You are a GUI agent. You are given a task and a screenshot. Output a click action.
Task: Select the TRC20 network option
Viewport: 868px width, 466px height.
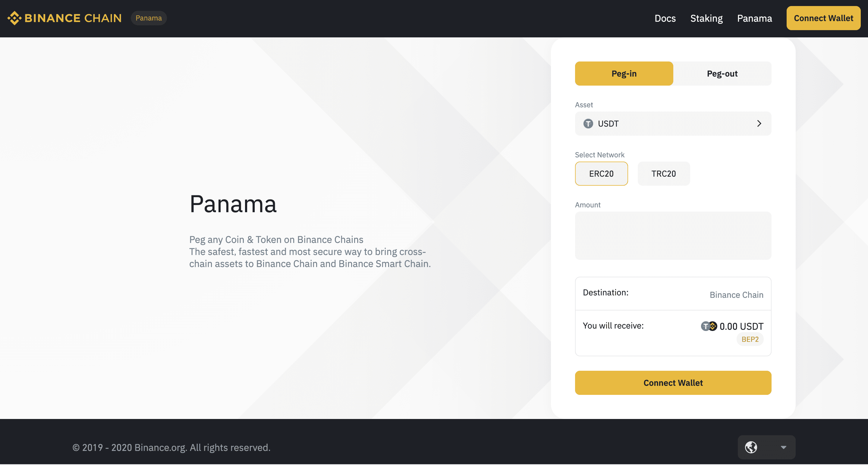663,173
